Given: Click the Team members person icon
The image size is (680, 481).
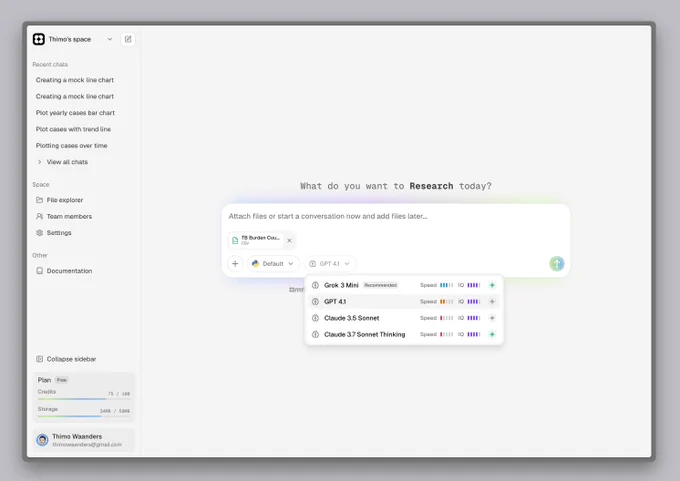Looking at the screenshot, I should point(39,216).
